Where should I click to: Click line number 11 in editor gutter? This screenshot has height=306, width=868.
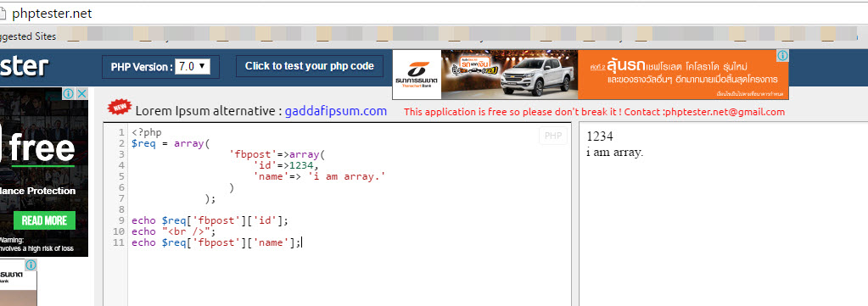[119, 243]
